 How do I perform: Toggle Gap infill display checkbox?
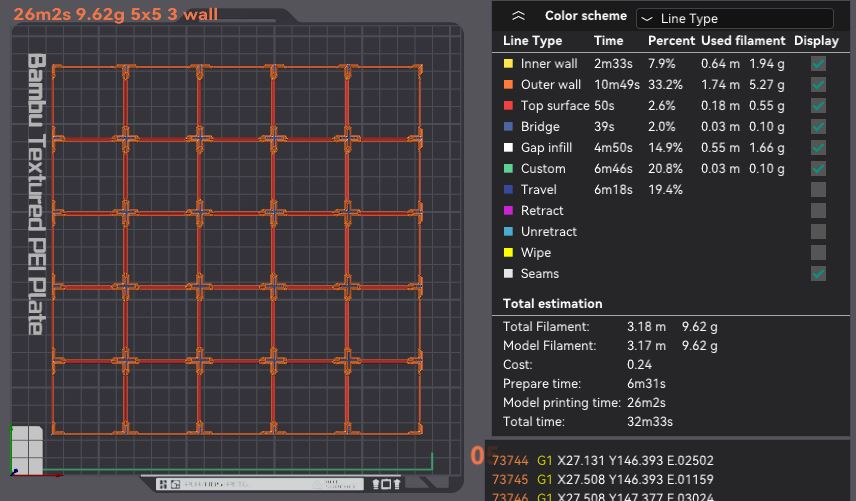[x=818, y=148]
